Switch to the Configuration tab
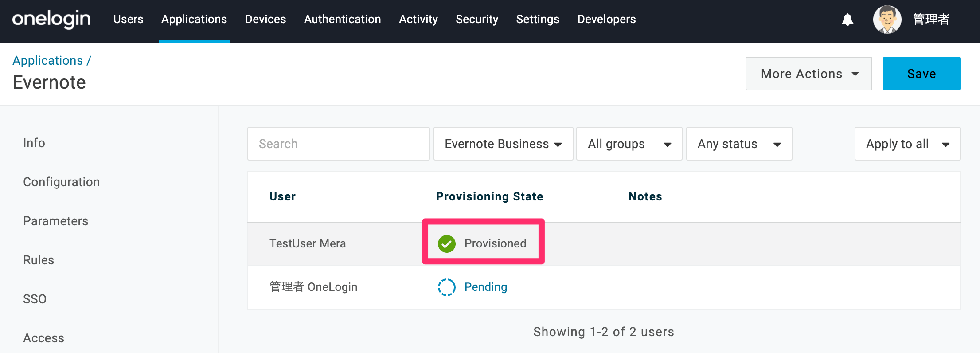 click(61, 182)
